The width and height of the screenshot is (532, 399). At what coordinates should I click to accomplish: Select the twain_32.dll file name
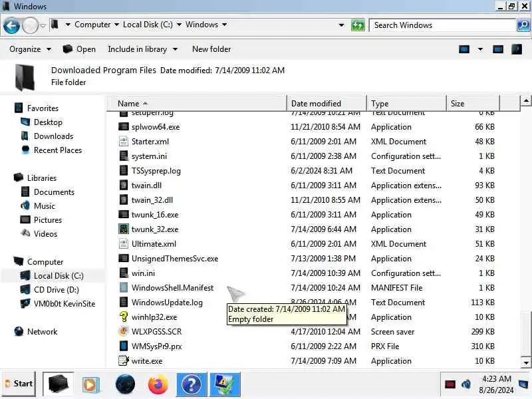tap(152, 200)
